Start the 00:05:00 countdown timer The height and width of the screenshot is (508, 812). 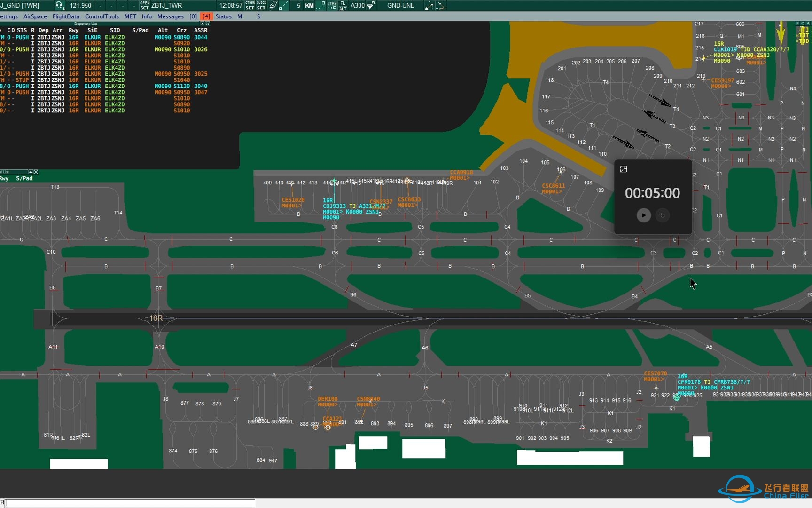point(643,215)
